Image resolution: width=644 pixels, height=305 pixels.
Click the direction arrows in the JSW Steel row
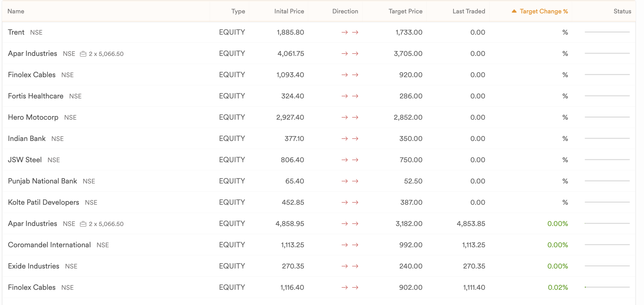coord(350,160)
